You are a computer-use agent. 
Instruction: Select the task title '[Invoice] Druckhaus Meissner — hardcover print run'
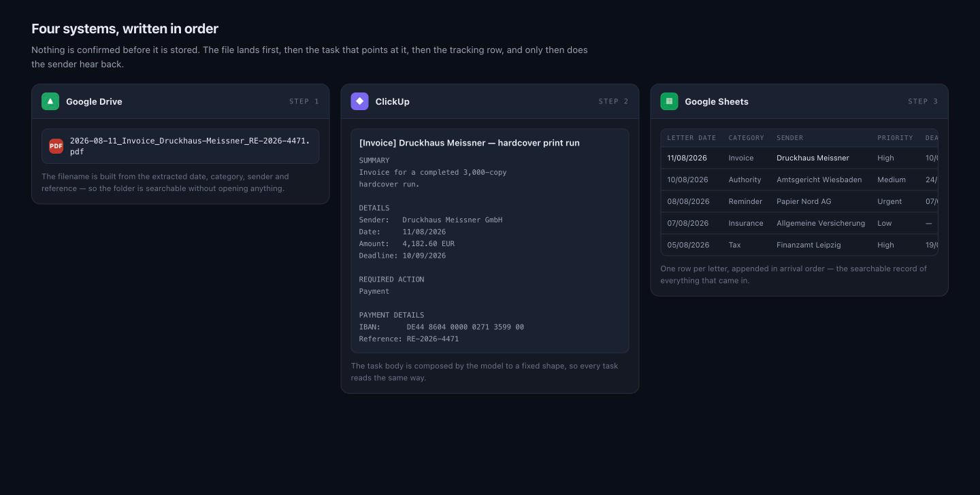coord(470,143)
